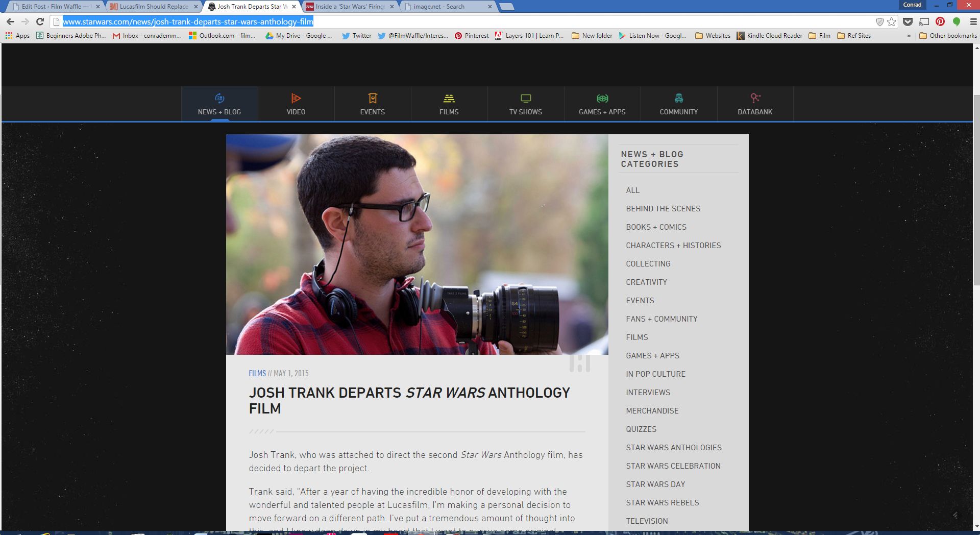Open Kindle Cloud Reader bookmark
Screen dimensions: 980x535
[769, 36]
